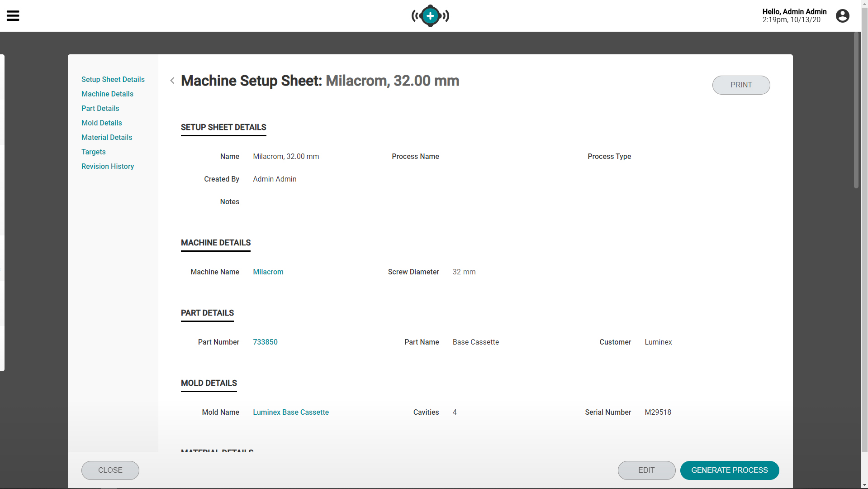Image resolution: width=868 pixels, height=489 pixels.
Task: Click the dialog's inner scrollbar thumb
Action: tap(856, 110)
